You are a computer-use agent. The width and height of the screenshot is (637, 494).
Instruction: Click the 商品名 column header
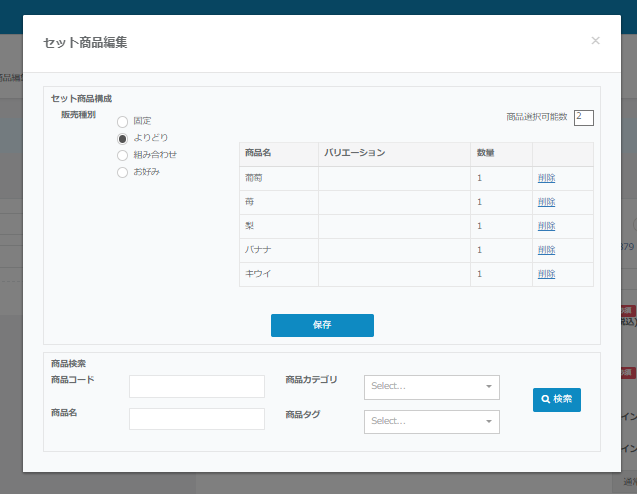258,153
